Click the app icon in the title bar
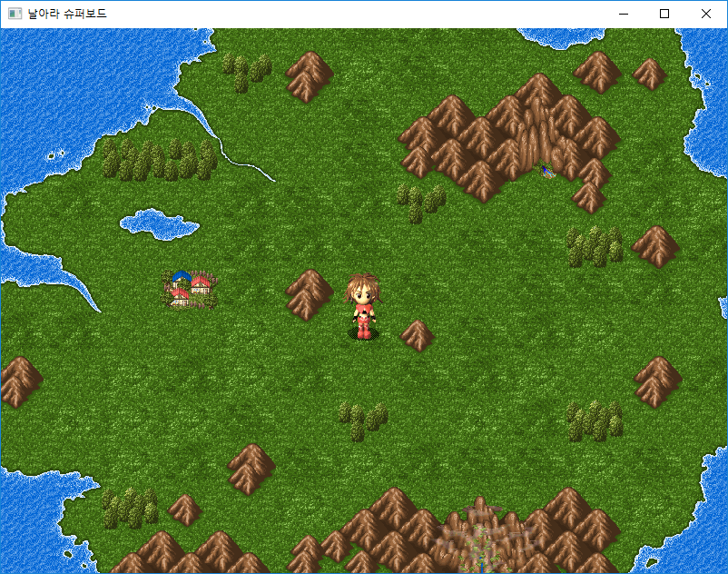Viewport: 728px width, 574px height. (x=15, y=14)
